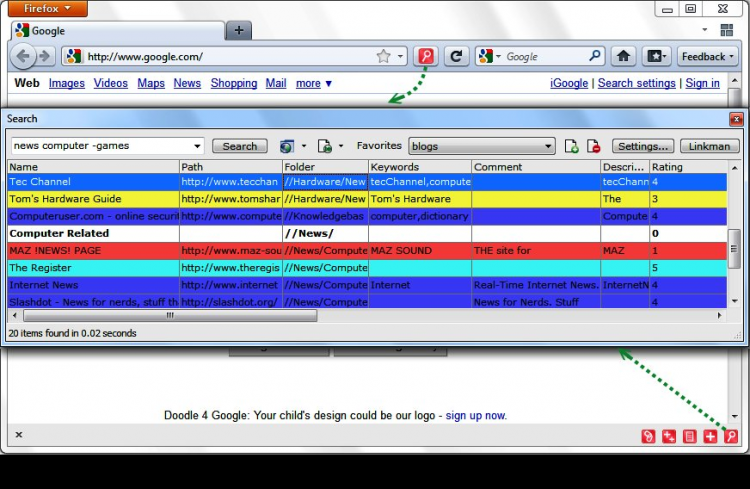Click the Sign in link

click(x=702, y=83)
